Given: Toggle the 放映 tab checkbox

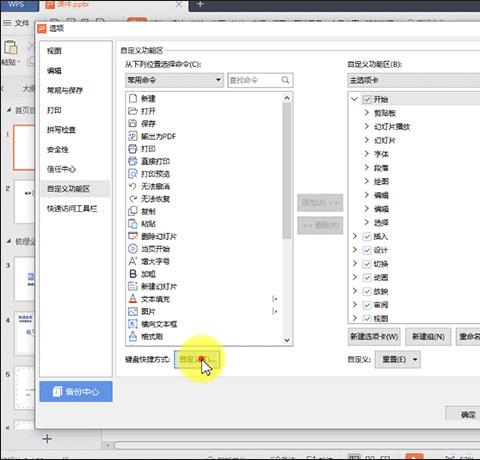Looking at the screenshot, I should tap(367, 291).
